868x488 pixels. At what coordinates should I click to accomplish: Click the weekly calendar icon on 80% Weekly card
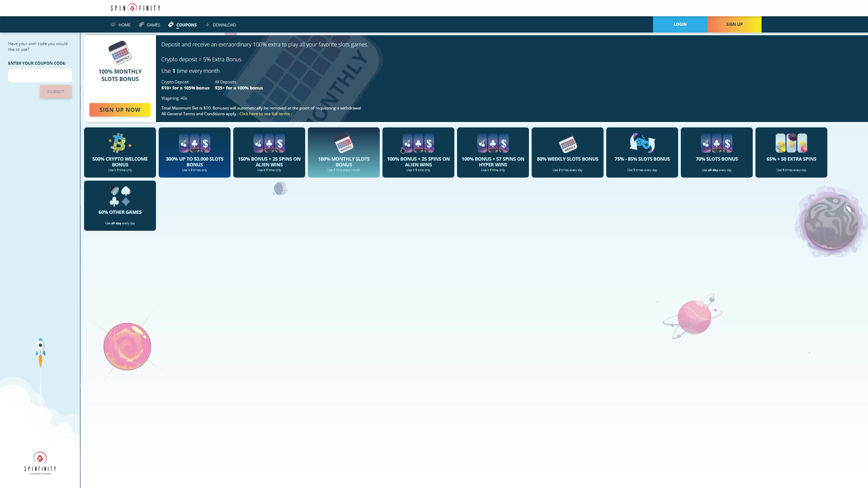pos(568,144)
